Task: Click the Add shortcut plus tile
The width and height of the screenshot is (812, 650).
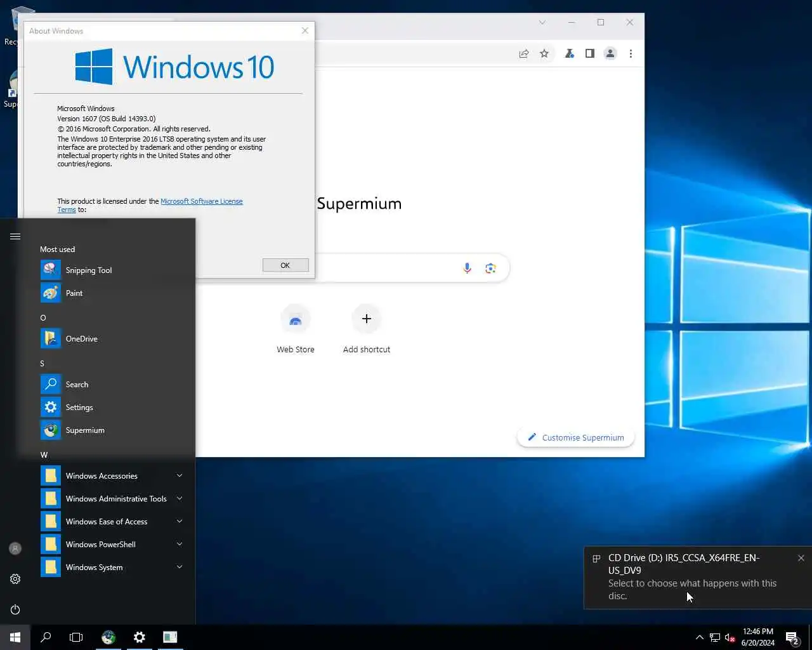Action: point(367,330)
